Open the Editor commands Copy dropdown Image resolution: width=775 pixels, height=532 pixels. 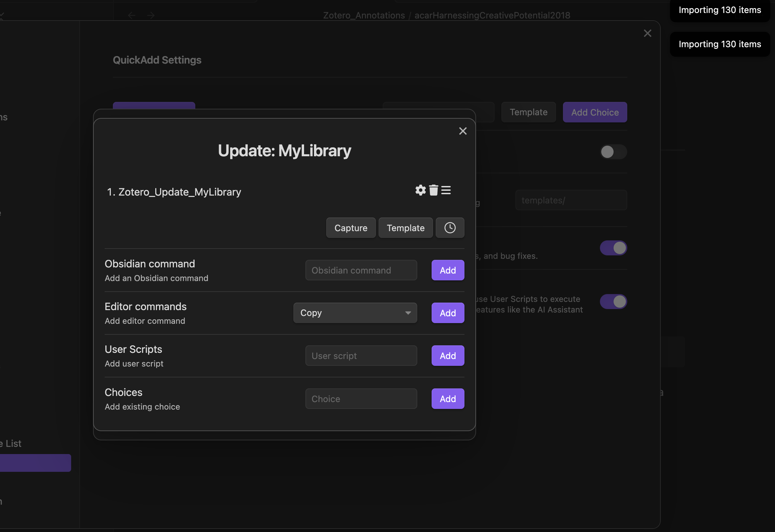click(355, 313)
